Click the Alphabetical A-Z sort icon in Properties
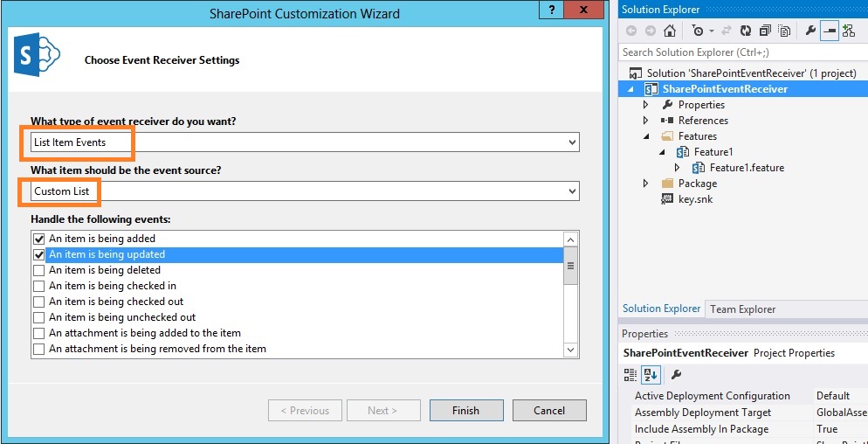The image size is (868, 444). point(650,375)
